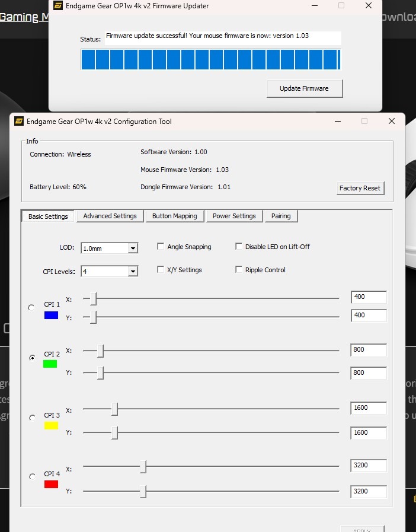Click the firmware update progress bar
The width and height of the screenshot is (416, 532).
210,59
